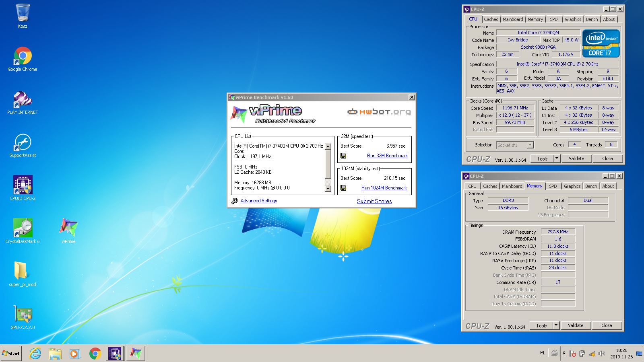Switch to CPU-Z via taskbar icon
Image resolution: width=644 pixels, height=362 pixels.
tap(115, 354)
